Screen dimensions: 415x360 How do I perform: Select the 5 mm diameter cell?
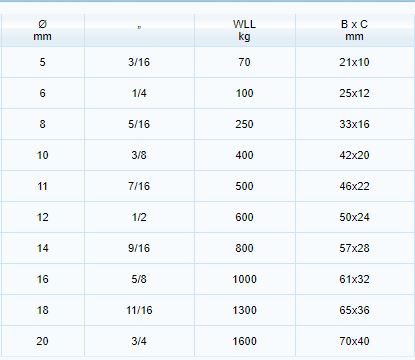(x=42, y=62)
